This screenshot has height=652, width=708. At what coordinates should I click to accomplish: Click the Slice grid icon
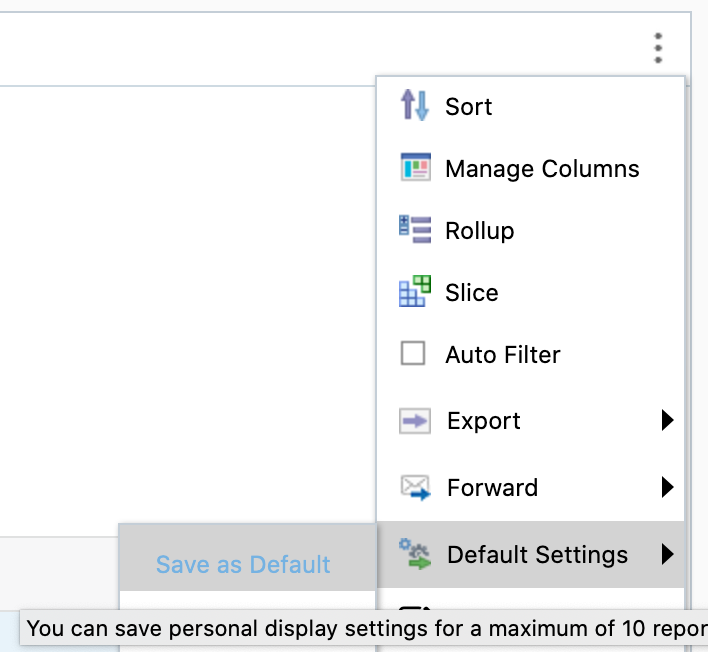click(414, 291)
